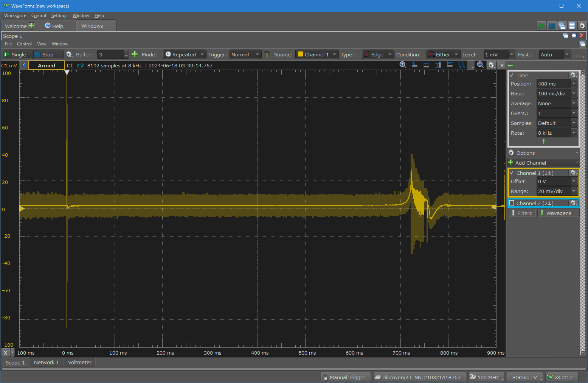Toggle the Channel 1 enable checkbox
The image size is (588, 383).
pos(512,173)
